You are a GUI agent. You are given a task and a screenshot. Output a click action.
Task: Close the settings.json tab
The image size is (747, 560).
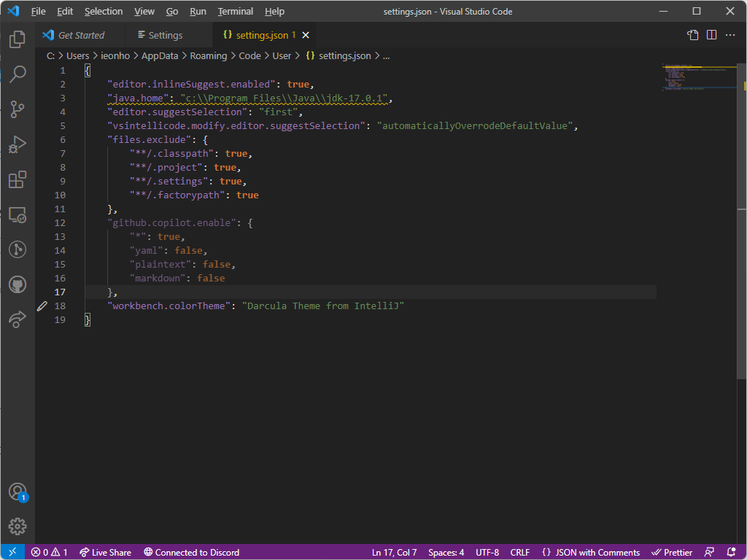tap(306, 35)
